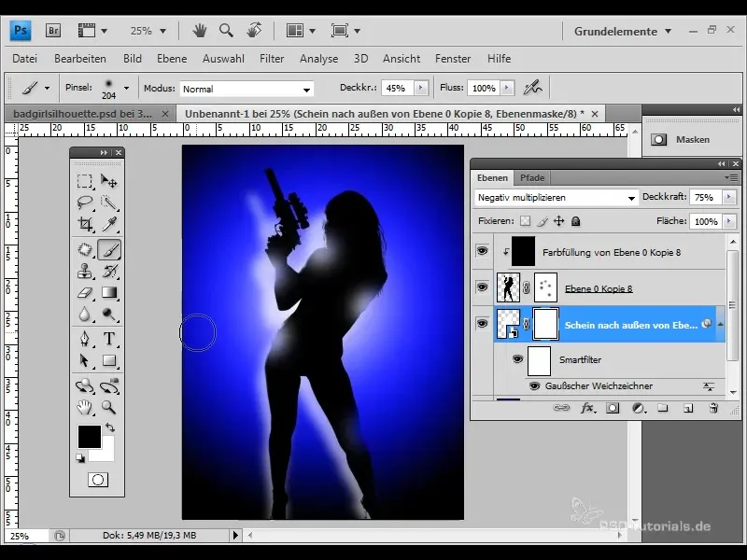This screenshot has width=747, height=560.
Task: Open the Masken panel
Action: (692, 139)
